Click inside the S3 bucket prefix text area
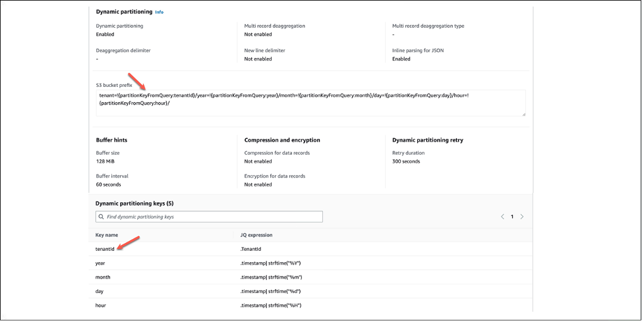The width and height of the screenshot is (644, 322). point(311,103)
